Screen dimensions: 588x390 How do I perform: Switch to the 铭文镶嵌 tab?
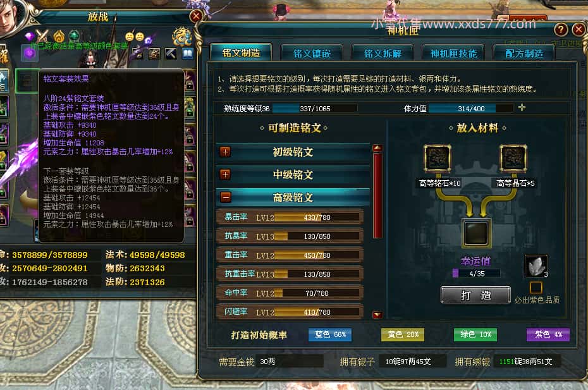(312, 54)
